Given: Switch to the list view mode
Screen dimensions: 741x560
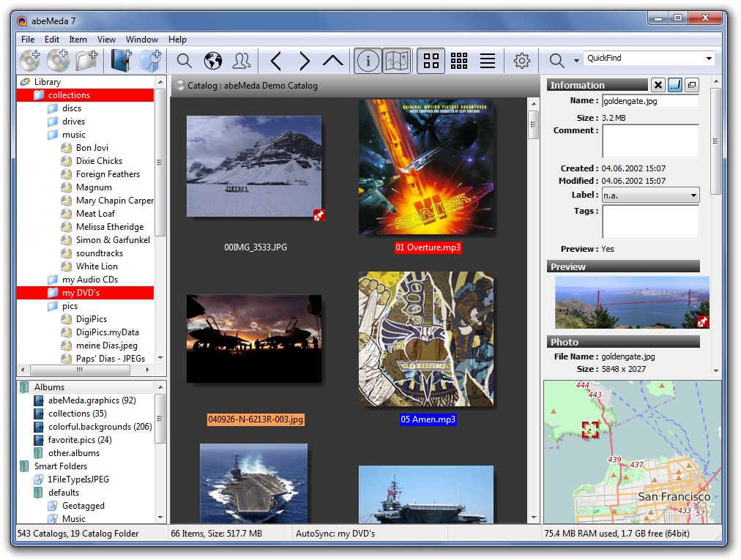Looking at the screenshot, I should tap(488, 61).
